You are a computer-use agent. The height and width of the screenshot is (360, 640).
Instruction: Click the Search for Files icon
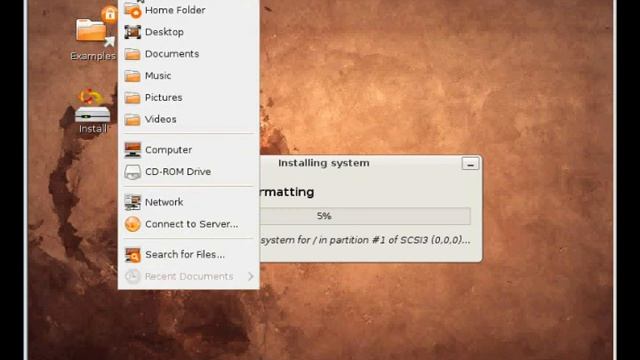pos(133,255)
